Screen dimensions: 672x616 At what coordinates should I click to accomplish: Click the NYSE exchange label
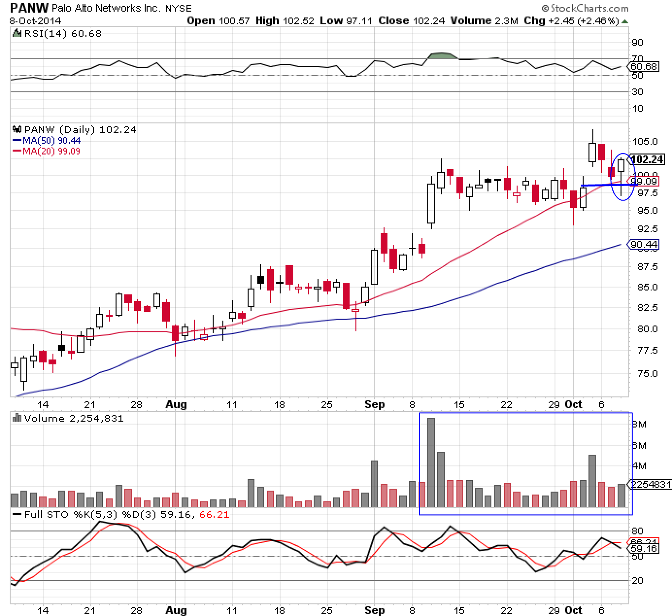pyautogui.click(x=178, y=8)
